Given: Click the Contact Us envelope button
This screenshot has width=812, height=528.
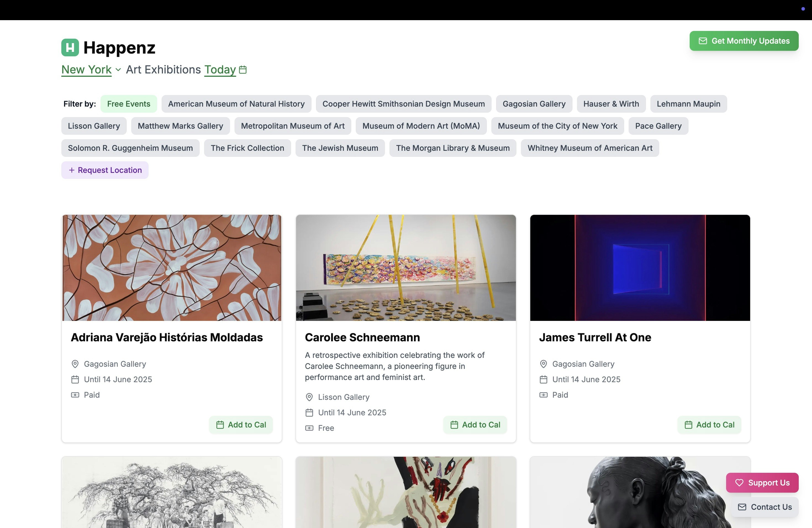Looking at the screenshot, I should click(764, 507).
